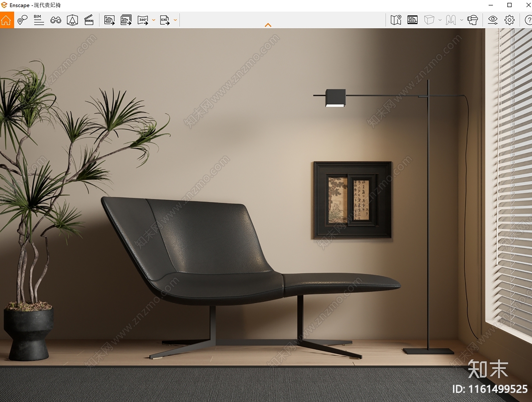Select the Rendering Style cube icon

pos(429,20)
